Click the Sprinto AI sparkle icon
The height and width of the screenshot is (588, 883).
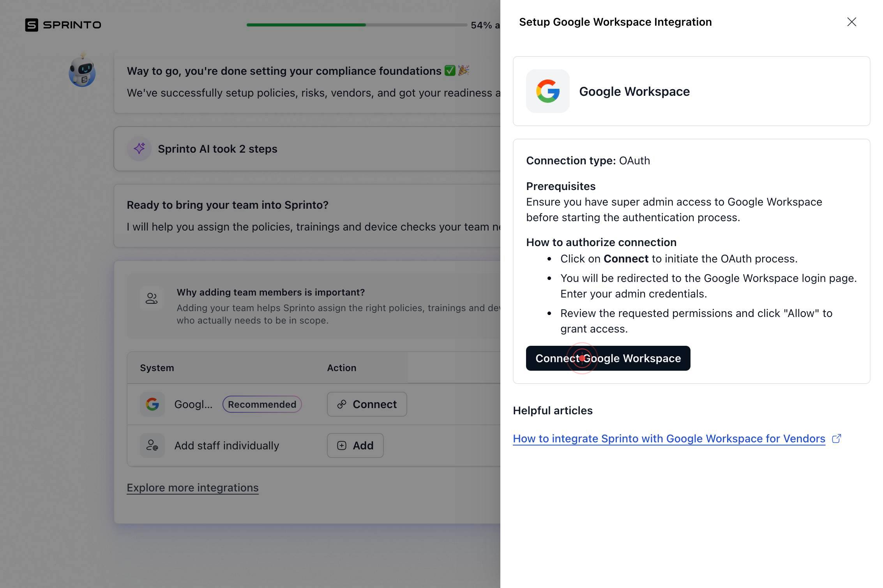[x=139, y=149]
